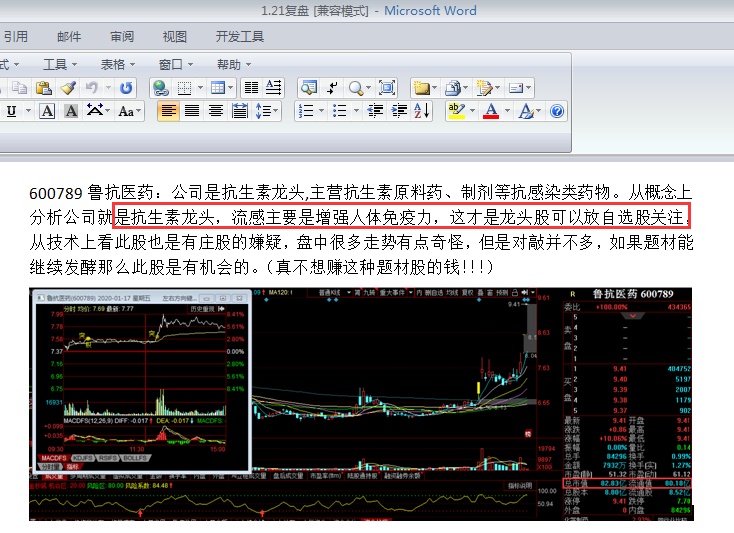This screenshot has height=533, width=734.
Task: Click the Copy icon in the toolbar
Action: (19, 88)
